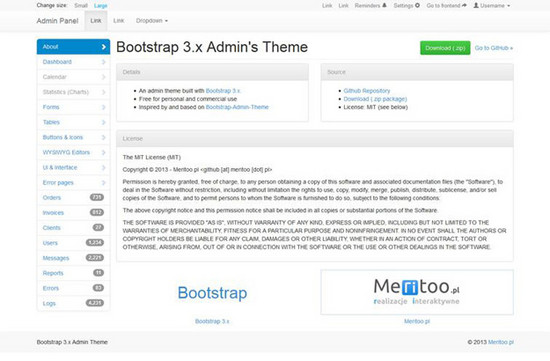Open the Go to GitHub link
This screenshot has width=550, height=361.
pyautogui.click(x=494, y=48)
